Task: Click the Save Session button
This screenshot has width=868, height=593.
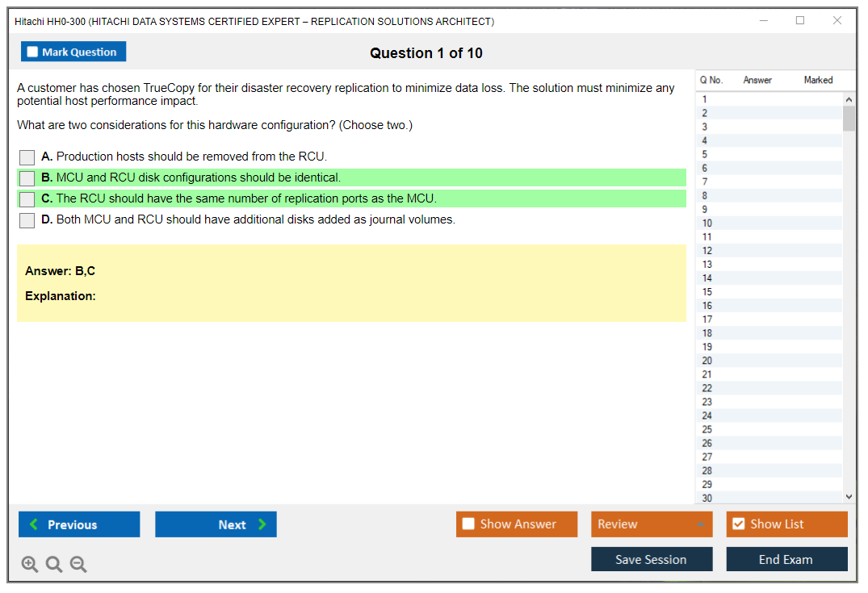Action: [651, 559]
